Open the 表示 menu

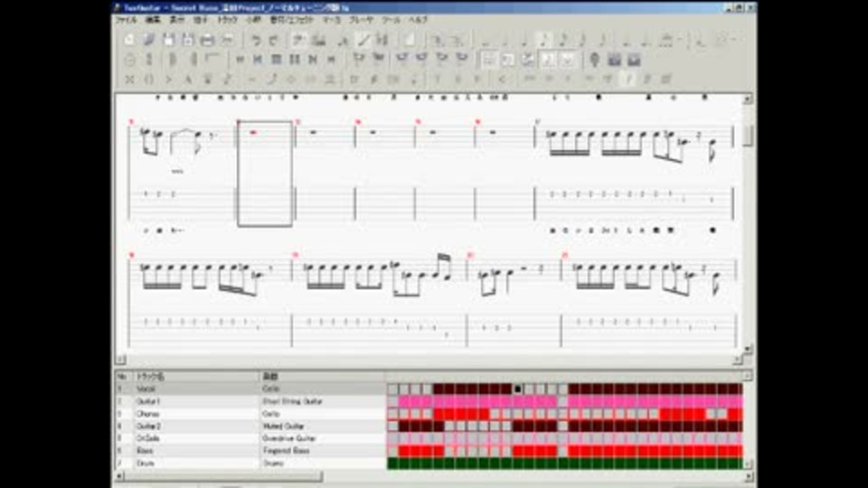click(x=176, y=20)
